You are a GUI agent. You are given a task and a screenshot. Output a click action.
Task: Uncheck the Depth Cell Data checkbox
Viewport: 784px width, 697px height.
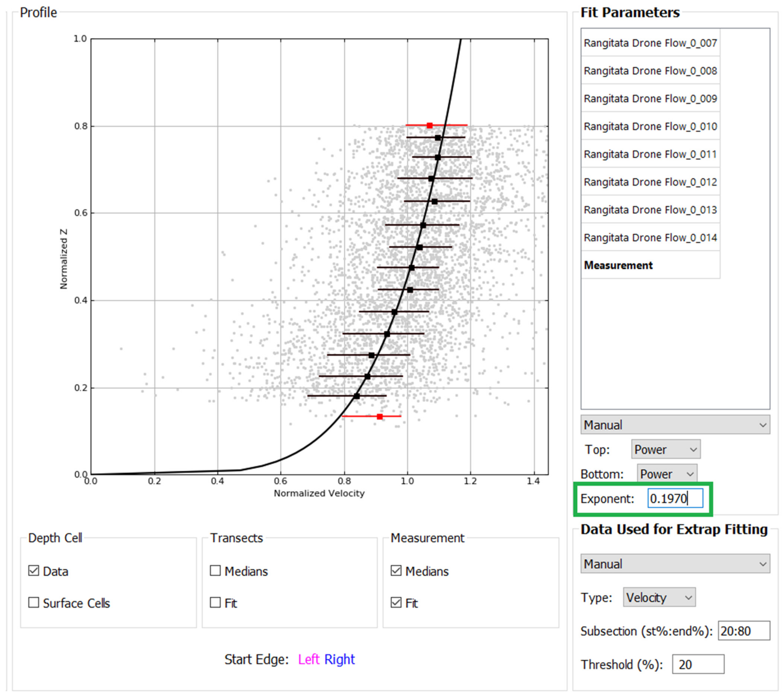coord(34,571)
